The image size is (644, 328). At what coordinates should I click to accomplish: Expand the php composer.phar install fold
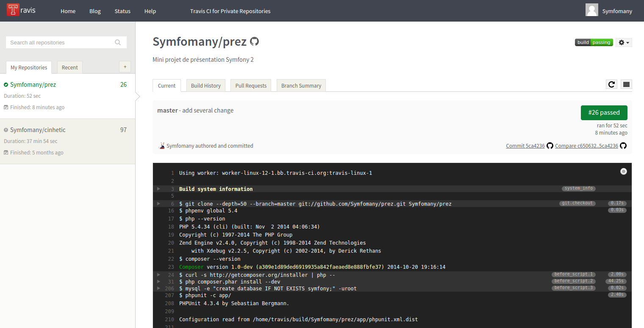(x=158, y=281)
